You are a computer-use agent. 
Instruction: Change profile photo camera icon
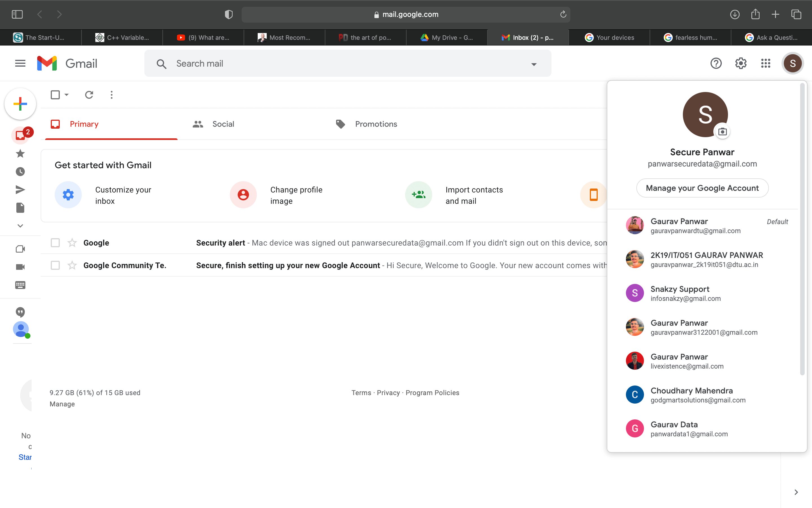722,132
